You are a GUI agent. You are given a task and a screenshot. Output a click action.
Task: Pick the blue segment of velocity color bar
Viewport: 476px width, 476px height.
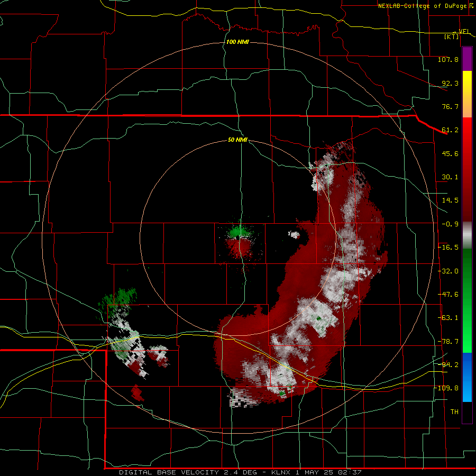click(x=467, y=377)
